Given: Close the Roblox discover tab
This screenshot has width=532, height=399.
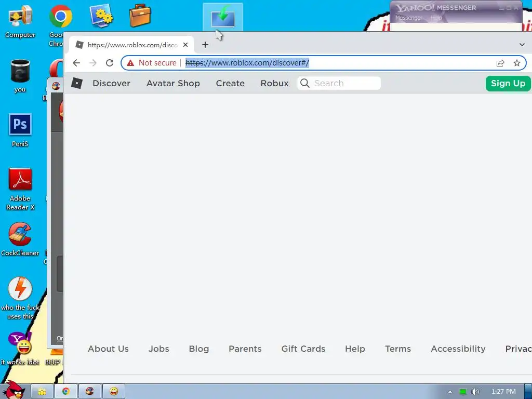Looking at the screenshot, I should coord(185,45).
